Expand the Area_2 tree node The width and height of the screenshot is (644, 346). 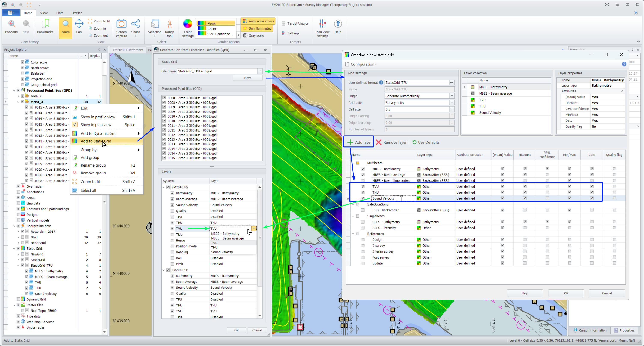click(18, 96)
